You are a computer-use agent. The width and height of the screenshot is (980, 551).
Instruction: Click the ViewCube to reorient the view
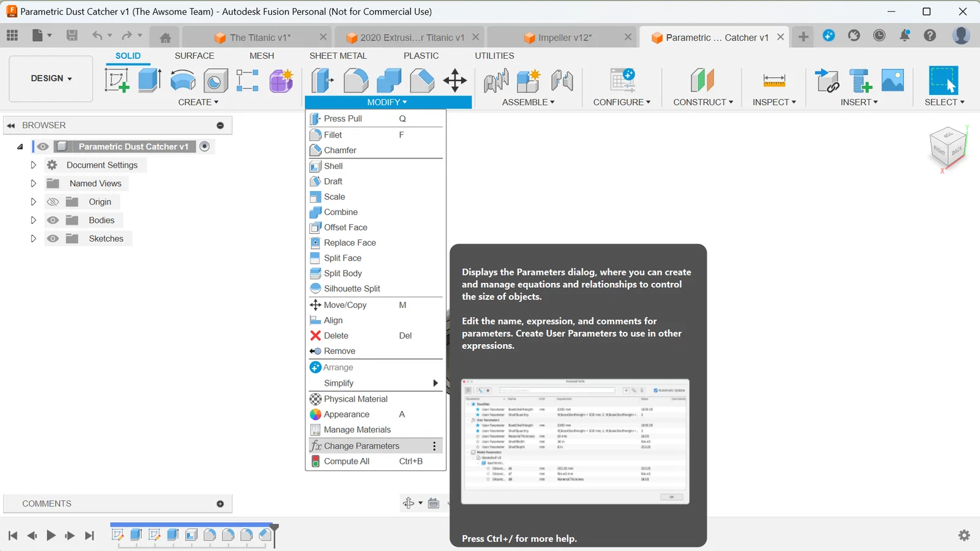[947, 147]
